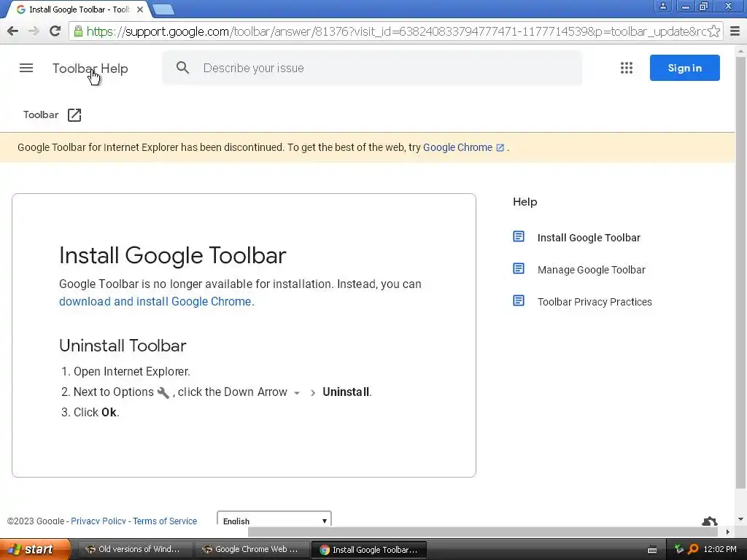
Task: Click the Google Chrome external-link icon
Action: (x=500, y=147)
